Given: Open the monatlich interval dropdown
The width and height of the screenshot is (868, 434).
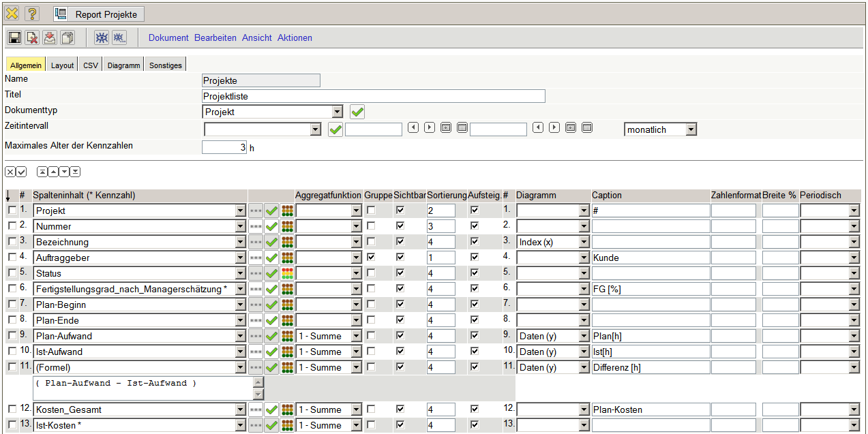Looking at the screenshot, I should point(691,129).
